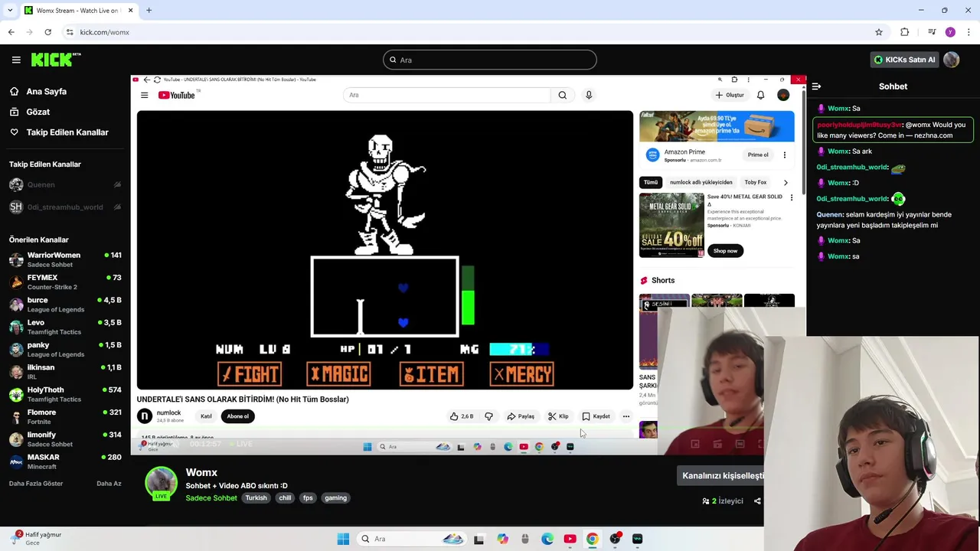Screen dimensions: 980x551
Task: Open Womx channel avatar
Action: 161,484
